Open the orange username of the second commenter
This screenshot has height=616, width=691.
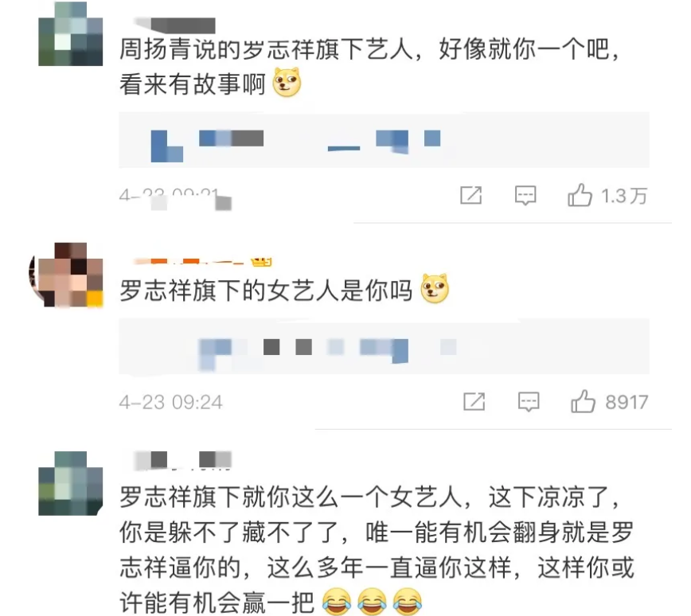pos(189,261)
